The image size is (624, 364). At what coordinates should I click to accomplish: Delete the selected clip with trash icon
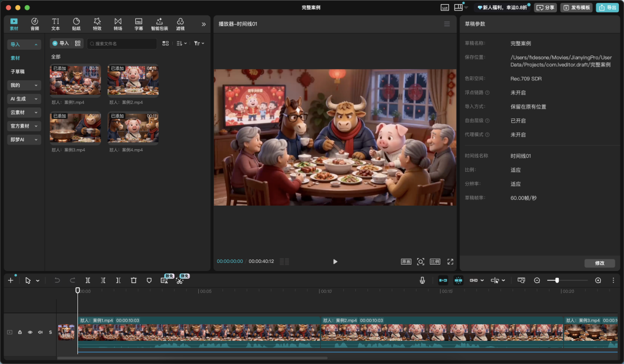[133, 280]
